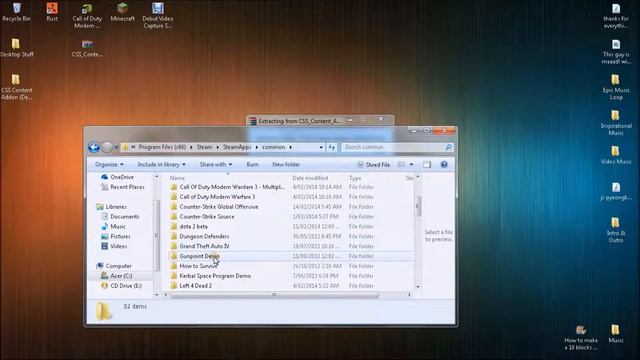The image size is (640, 360).
Task: Sort by the Name column header
Action: [177, 178]
